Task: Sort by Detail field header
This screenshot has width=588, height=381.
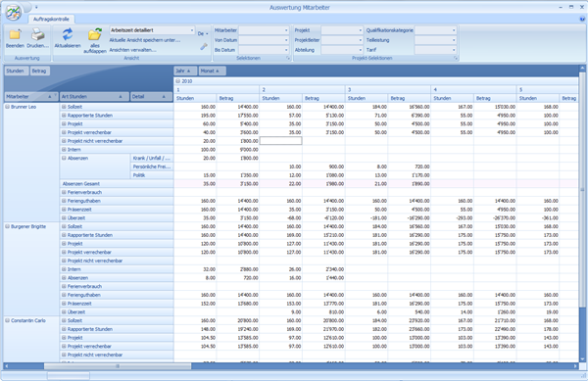Action: coord(152,97)
